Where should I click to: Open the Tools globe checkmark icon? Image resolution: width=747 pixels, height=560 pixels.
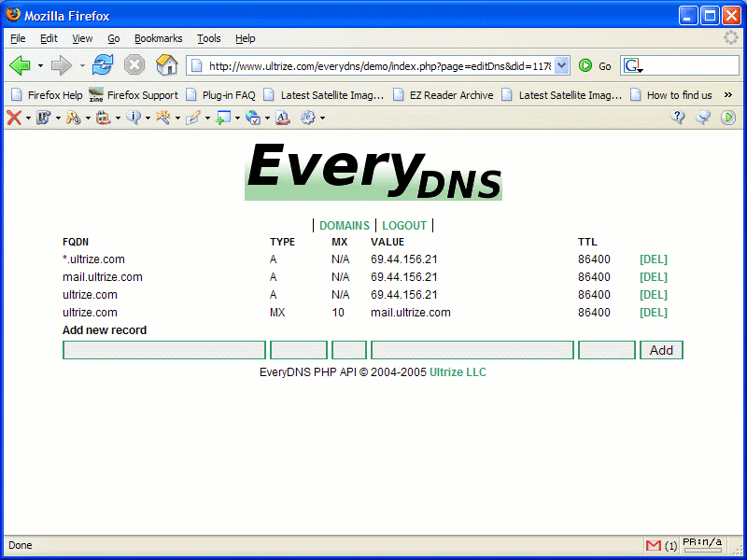coord(253,118)
